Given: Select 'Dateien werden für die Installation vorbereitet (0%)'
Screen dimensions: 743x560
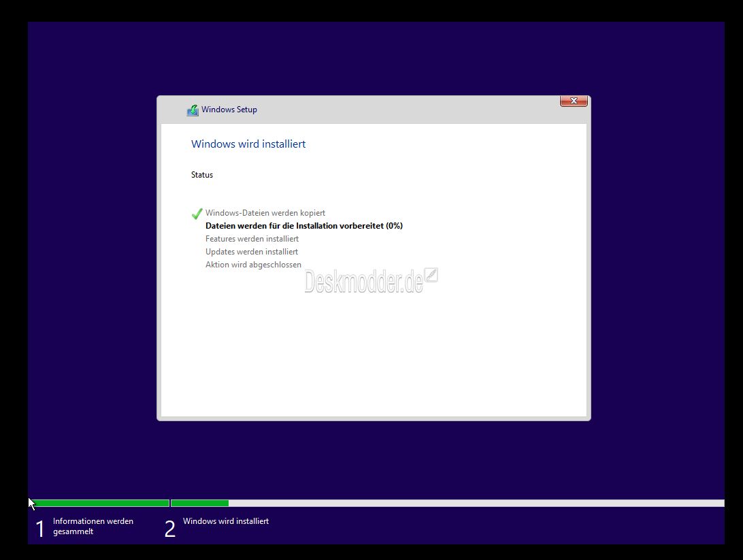Looking at the screenshot, I should coord(304,226).
